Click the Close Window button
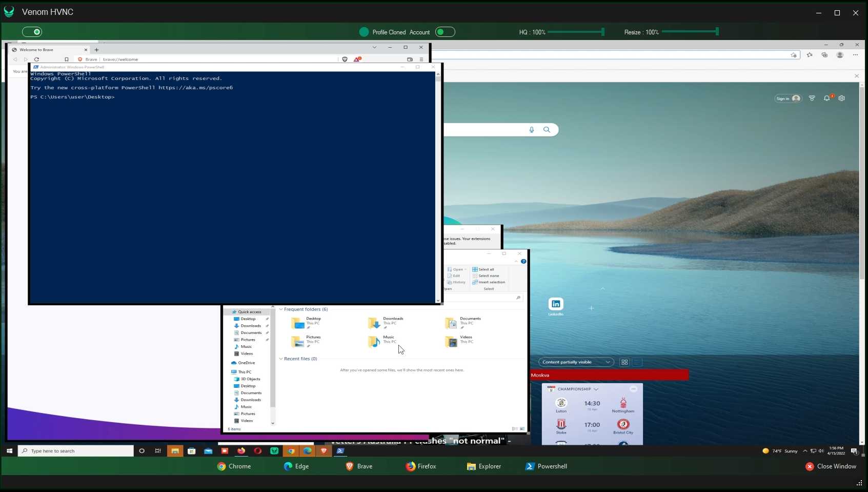 click(x=831, y=466)
